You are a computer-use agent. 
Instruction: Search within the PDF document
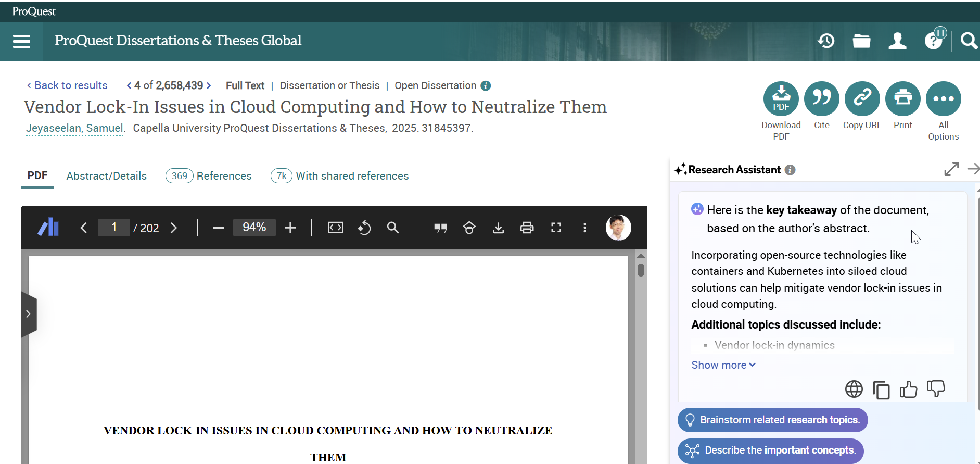point(393,228)
